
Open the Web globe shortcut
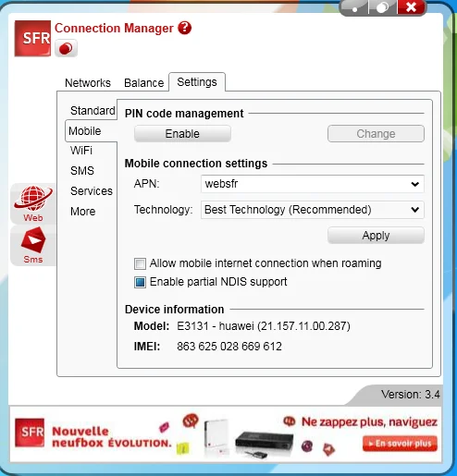[x=33, y=203]
